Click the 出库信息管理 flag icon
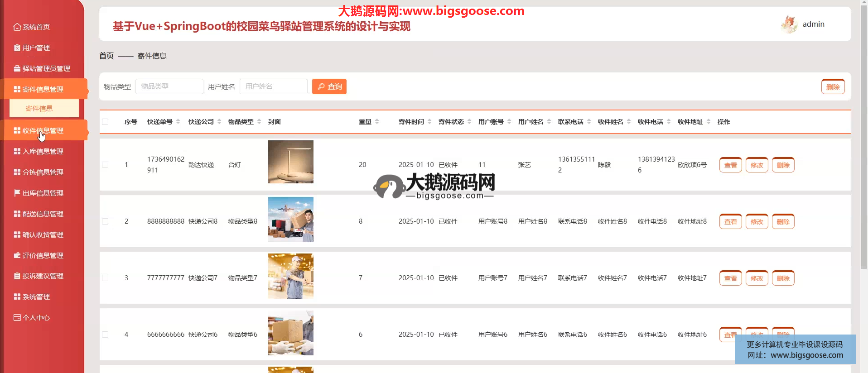The image size is (868, 373). (17, 193)
